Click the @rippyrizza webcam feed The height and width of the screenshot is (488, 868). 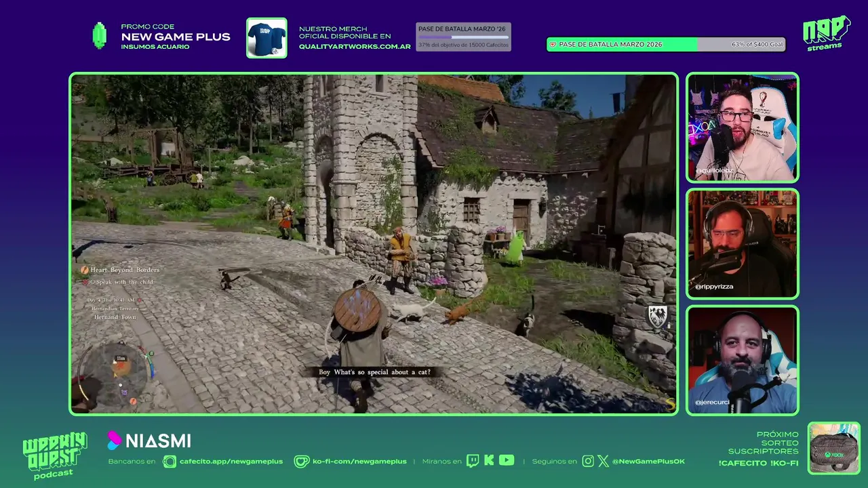pos(743,244)
